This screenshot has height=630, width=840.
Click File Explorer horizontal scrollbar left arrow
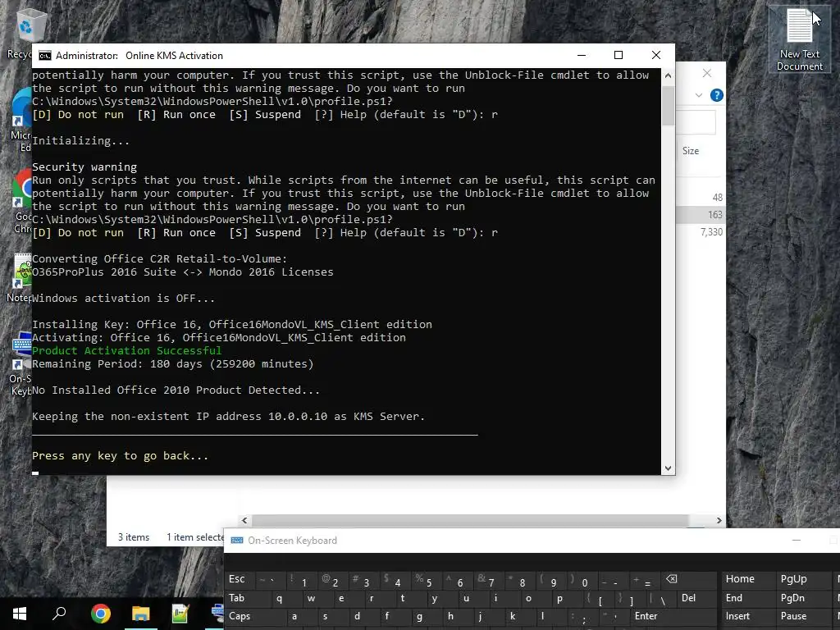coord(244,520)
